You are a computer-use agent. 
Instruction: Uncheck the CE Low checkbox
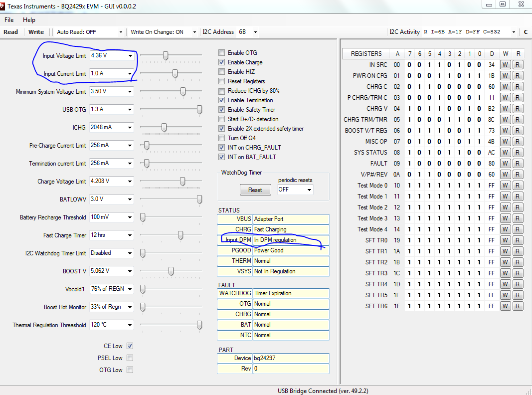130,346
